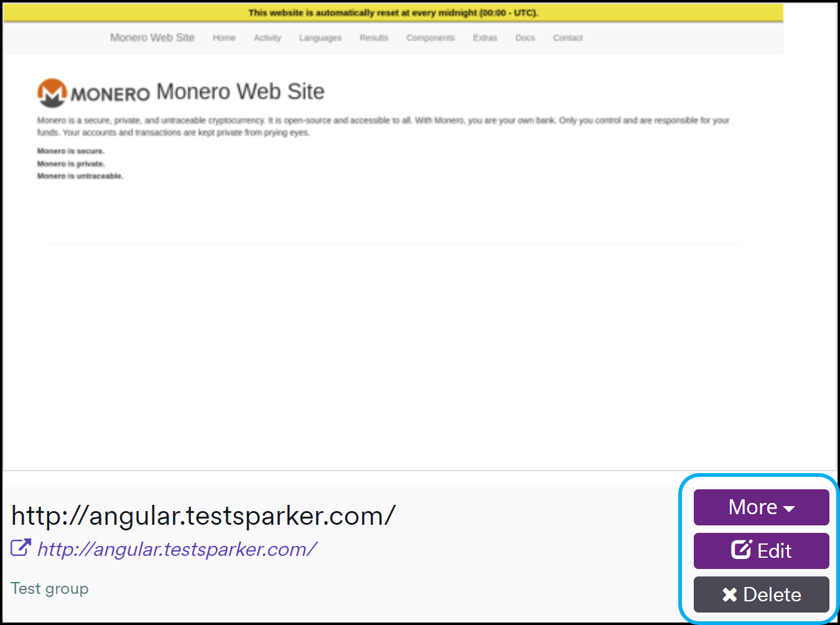Delete the website with the Delete button
The width and height of the screenshot is (840, 625).
pyautogui.click(x=761, y=594)
